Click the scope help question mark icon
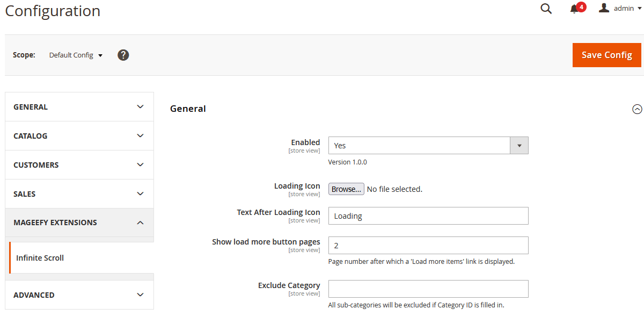 [123, 55]
